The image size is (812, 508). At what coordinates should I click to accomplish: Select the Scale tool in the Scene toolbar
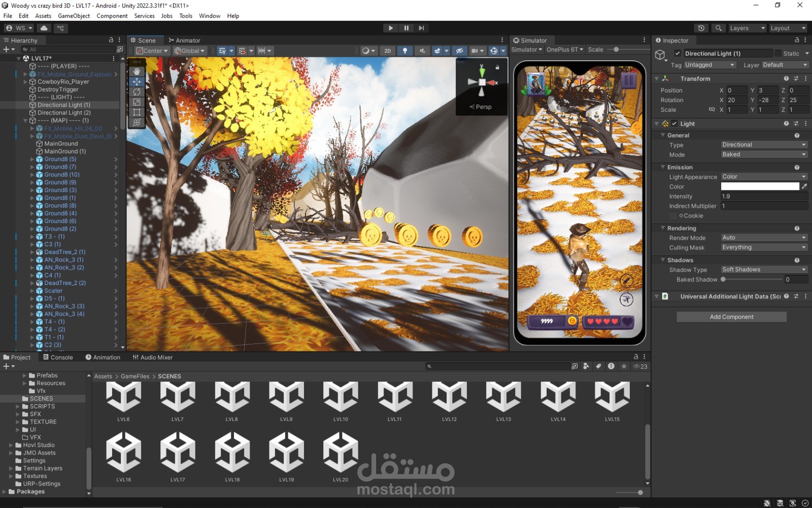tap(137, 102)
